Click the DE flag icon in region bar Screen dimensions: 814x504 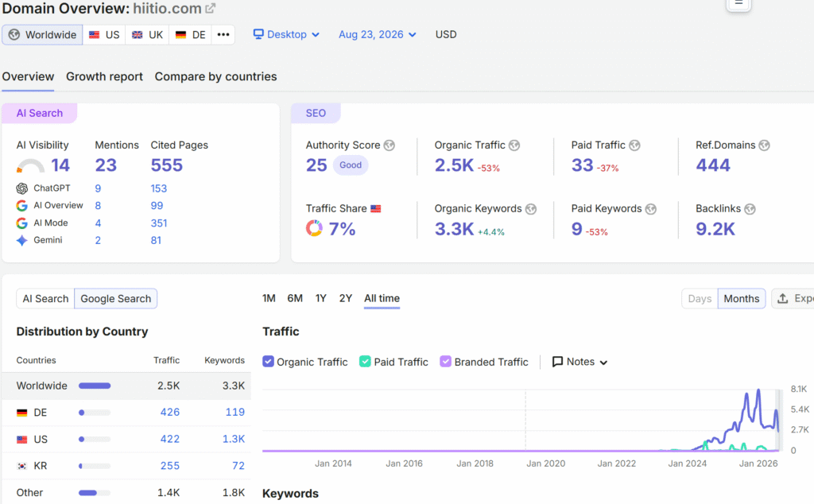click(180, 35)
